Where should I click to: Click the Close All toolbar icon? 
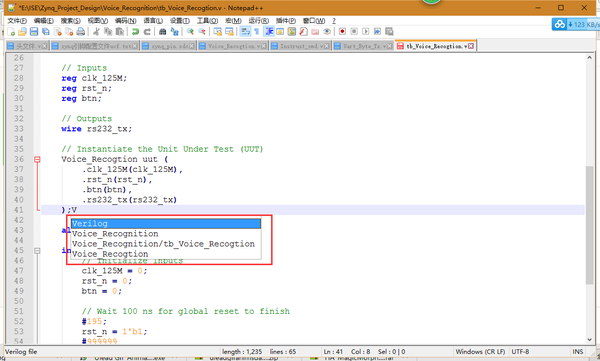pos(69,32)
